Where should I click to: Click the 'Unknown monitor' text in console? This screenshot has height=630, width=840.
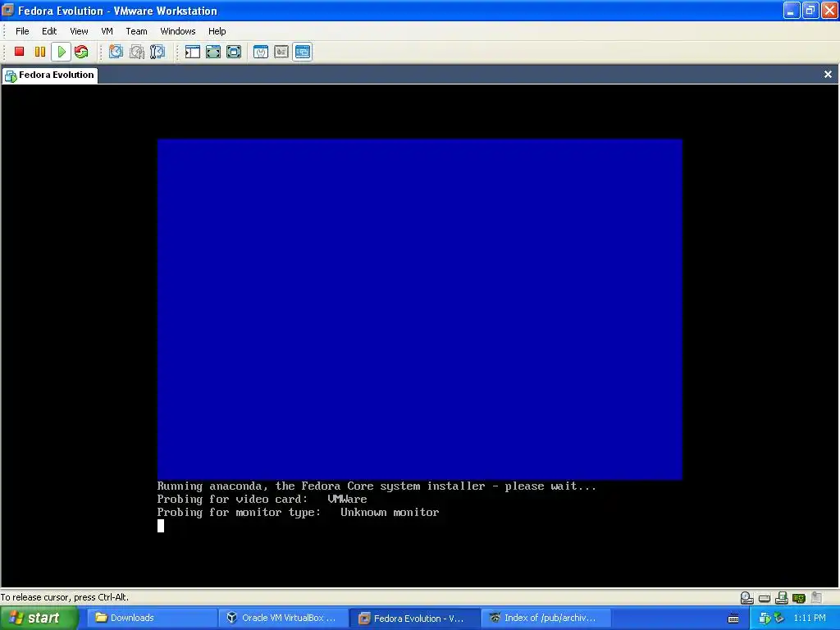tap(390, 512)
